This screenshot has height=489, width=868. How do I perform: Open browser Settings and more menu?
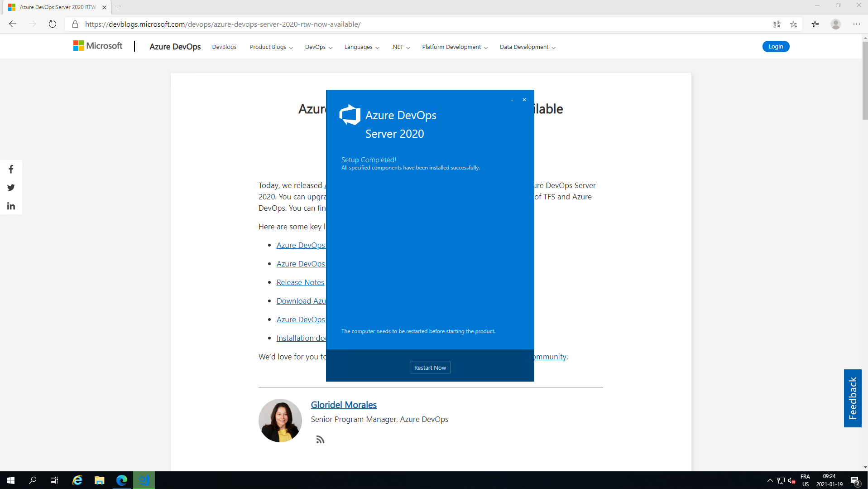pos(856,24)
